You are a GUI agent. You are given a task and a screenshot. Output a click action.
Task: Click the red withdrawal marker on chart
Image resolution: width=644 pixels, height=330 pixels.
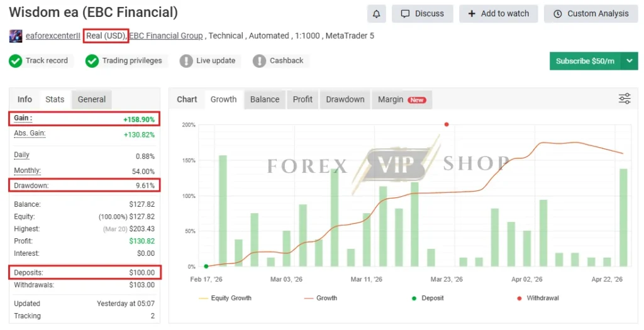447,124
